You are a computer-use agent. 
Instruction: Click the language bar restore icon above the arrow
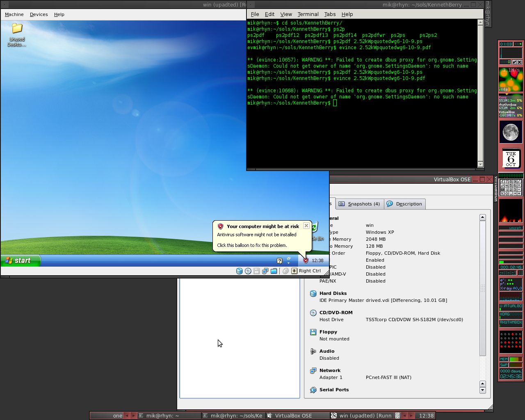289,258
